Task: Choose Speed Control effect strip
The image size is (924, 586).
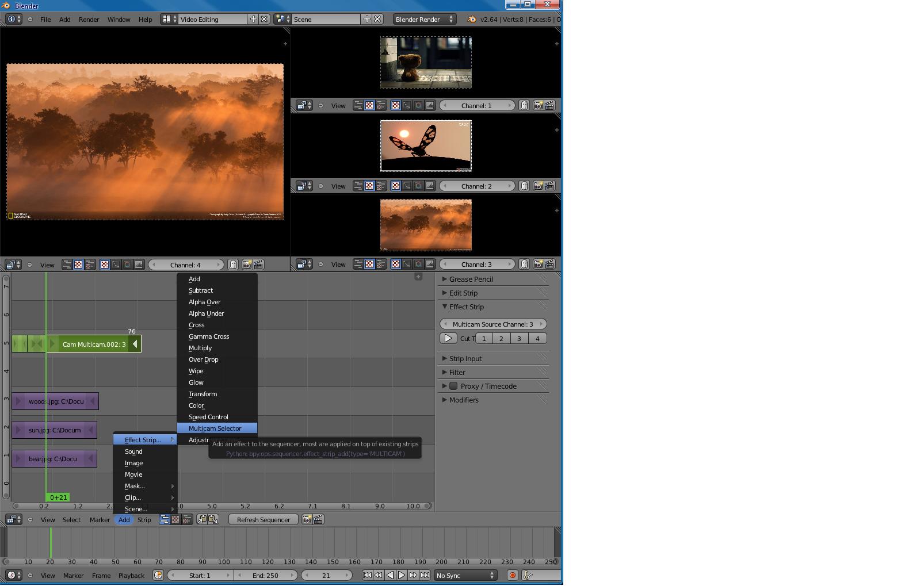Action: tap(217, 417)
